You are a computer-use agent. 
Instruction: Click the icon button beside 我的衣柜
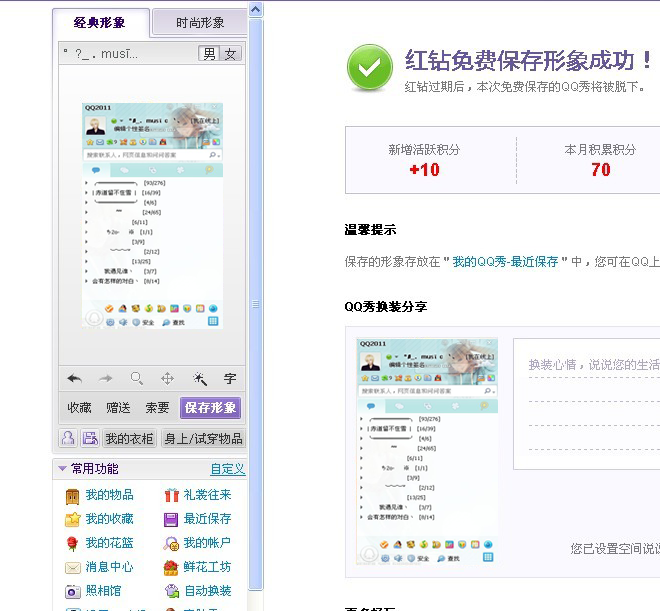90,438
